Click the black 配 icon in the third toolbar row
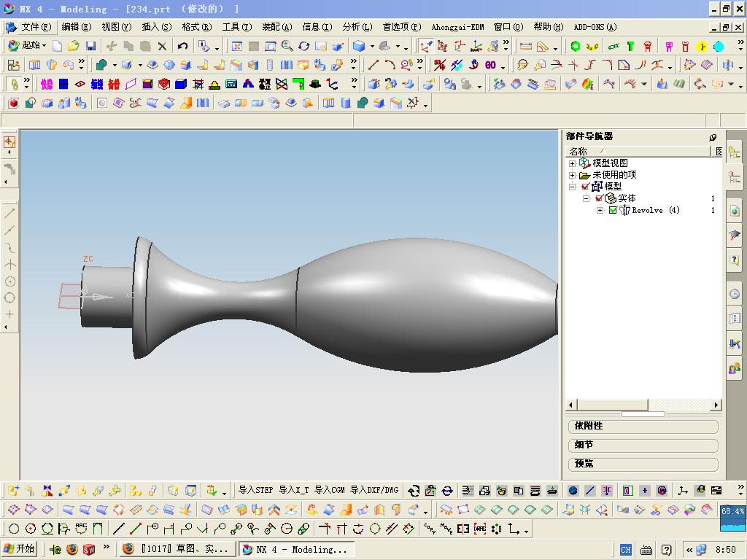Image resolution: width=747 pixels, height=560 pixels. coord(265,85)
